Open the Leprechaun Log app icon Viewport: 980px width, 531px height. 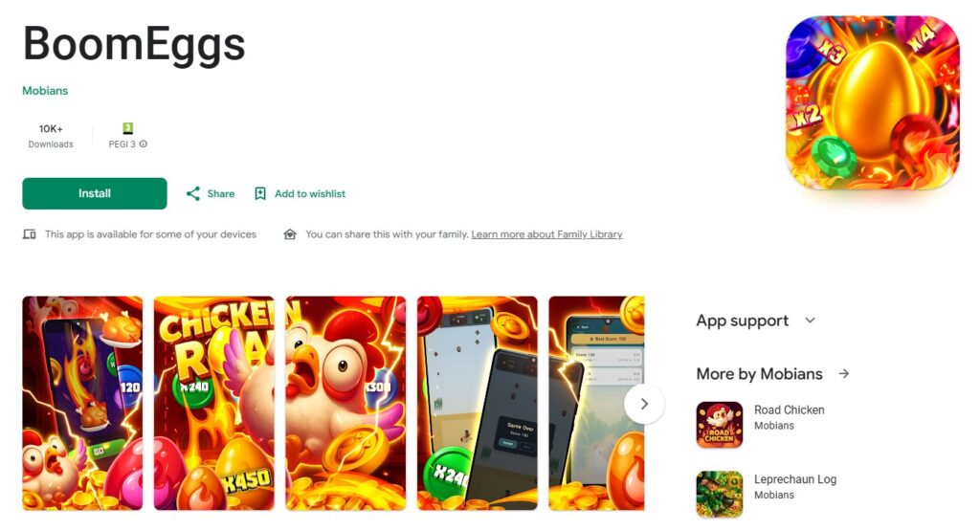coord(720,494)
